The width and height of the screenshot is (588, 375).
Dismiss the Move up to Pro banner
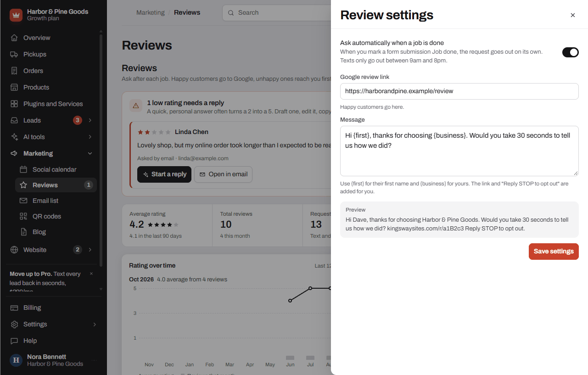coord(91,274)
